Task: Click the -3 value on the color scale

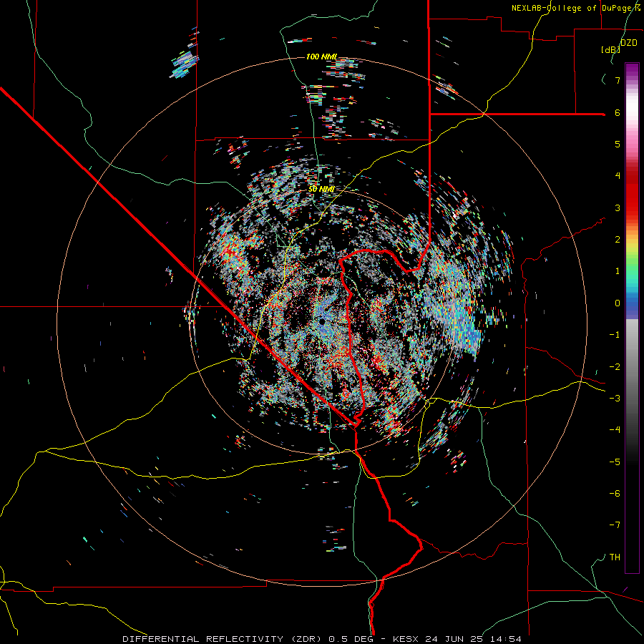Action: [615, 399]
